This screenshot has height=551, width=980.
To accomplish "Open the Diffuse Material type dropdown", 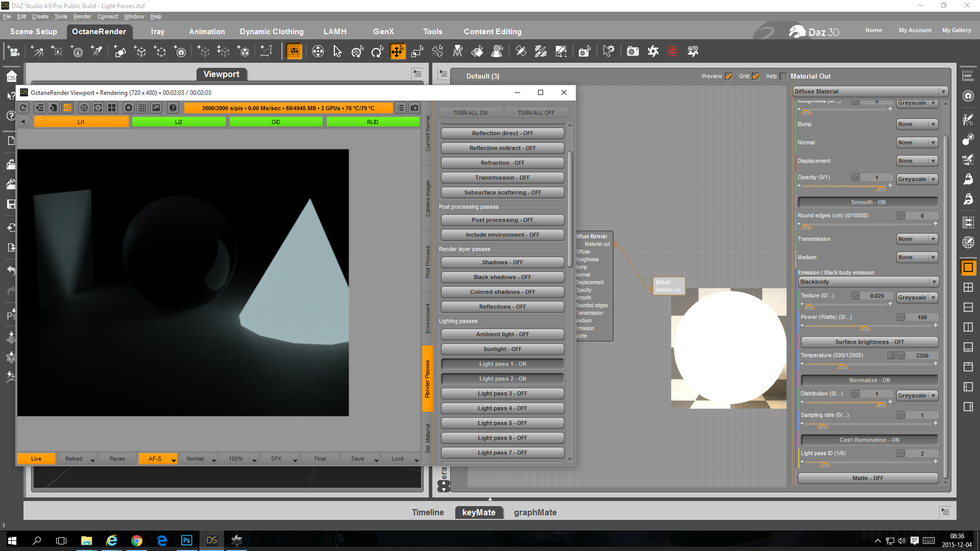I will 870,91.
